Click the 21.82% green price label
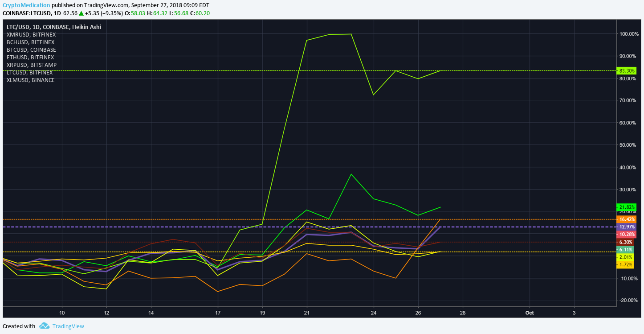This screenshot has width=644, height=334. click(x=627, y=207)
